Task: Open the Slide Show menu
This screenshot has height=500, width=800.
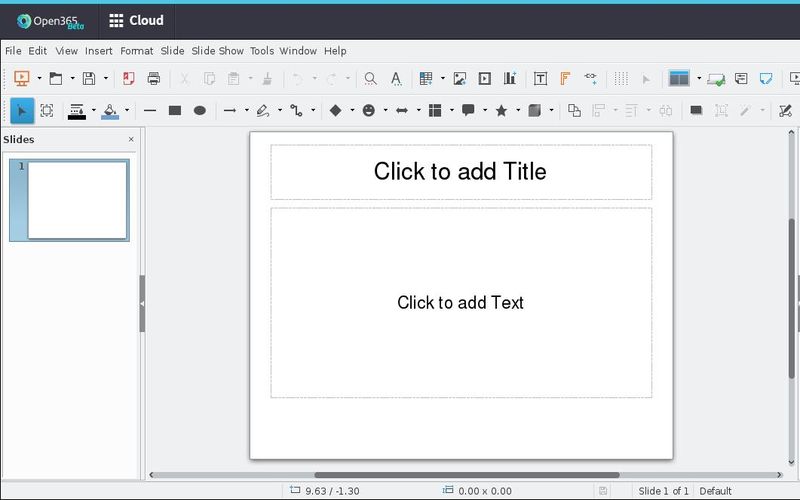Action: point(217,51)
